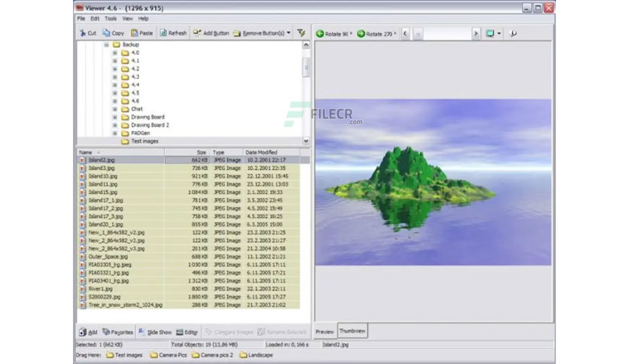Expand the Chat folder
The width and height of the screenshot is (629, 364).
pos(114,109)
